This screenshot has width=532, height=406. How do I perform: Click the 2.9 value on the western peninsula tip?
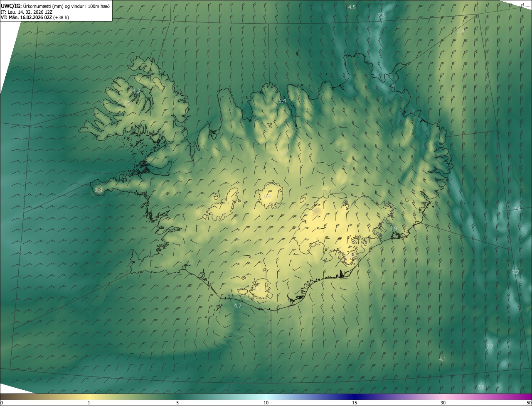click(x=99, y=190)
